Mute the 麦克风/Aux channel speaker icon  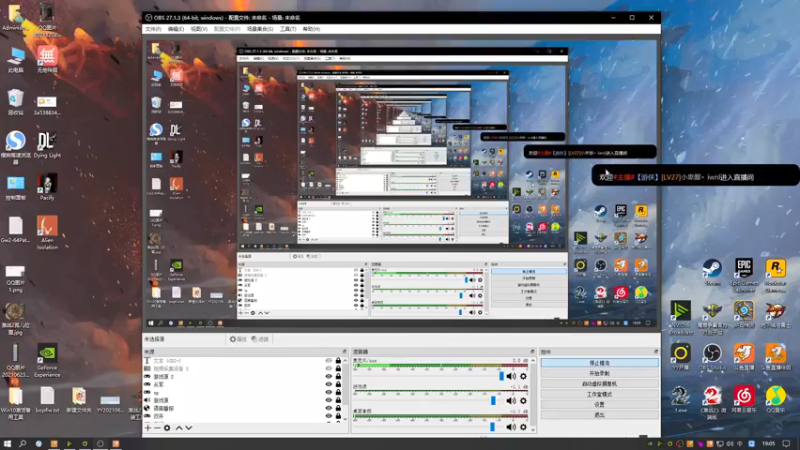coord(511,376)
